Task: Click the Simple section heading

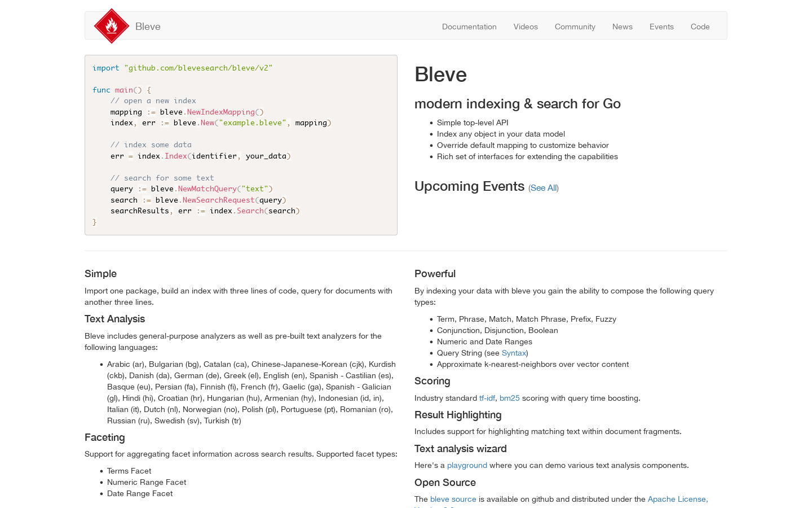Action: [x=101, y=274]
